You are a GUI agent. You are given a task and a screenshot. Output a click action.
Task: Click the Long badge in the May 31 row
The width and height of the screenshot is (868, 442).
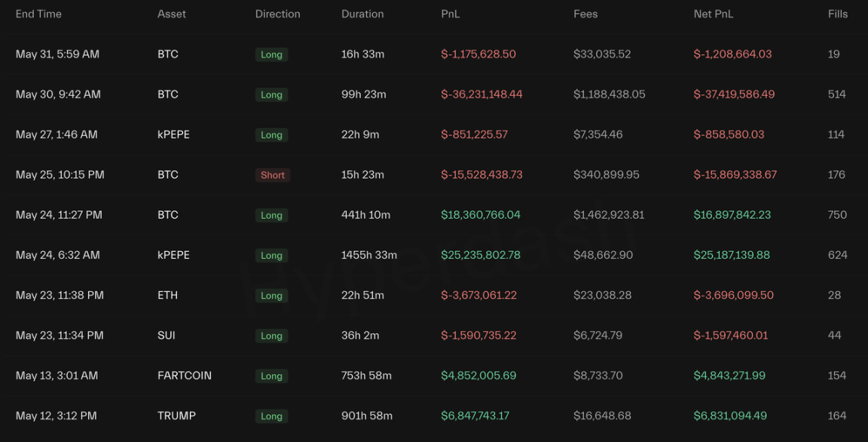click(271, 54)
